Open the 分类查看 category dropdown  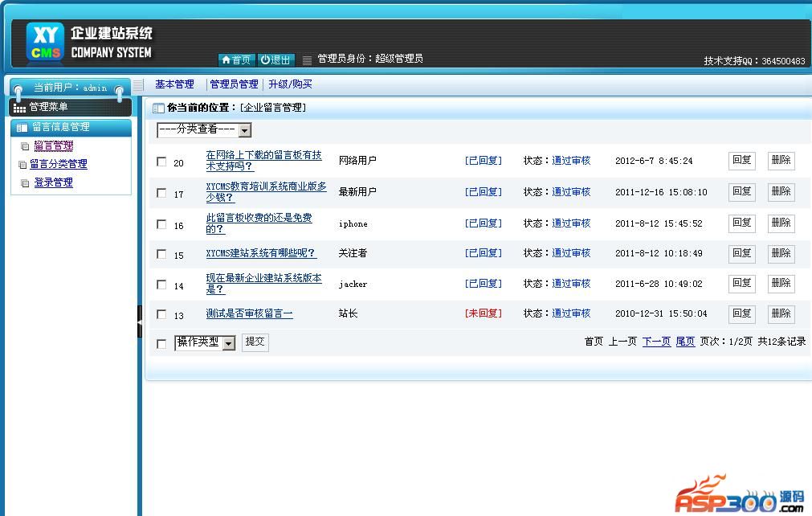click(x=245, y=130)
